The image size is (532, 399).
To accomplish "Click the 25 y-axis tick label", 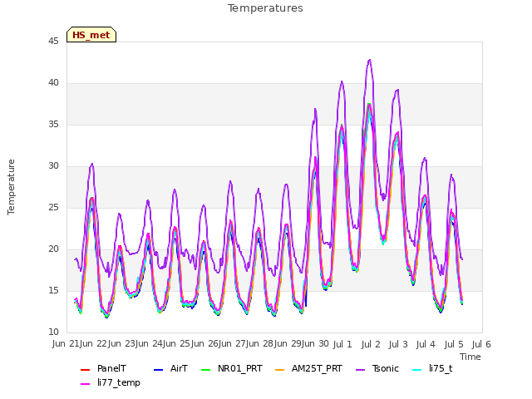I will click(53, 208).
